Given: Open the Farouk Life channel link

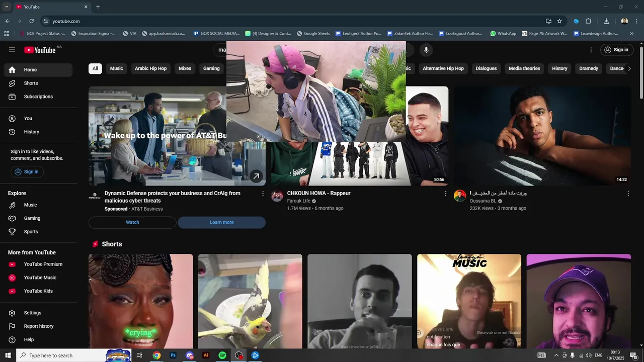Looking at the screenshot, I should point(299,201).
